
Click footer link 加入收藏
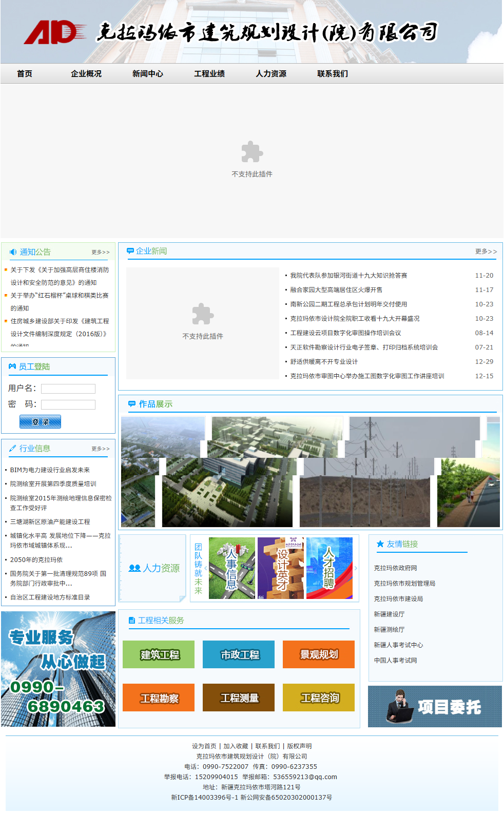(236, 746)
